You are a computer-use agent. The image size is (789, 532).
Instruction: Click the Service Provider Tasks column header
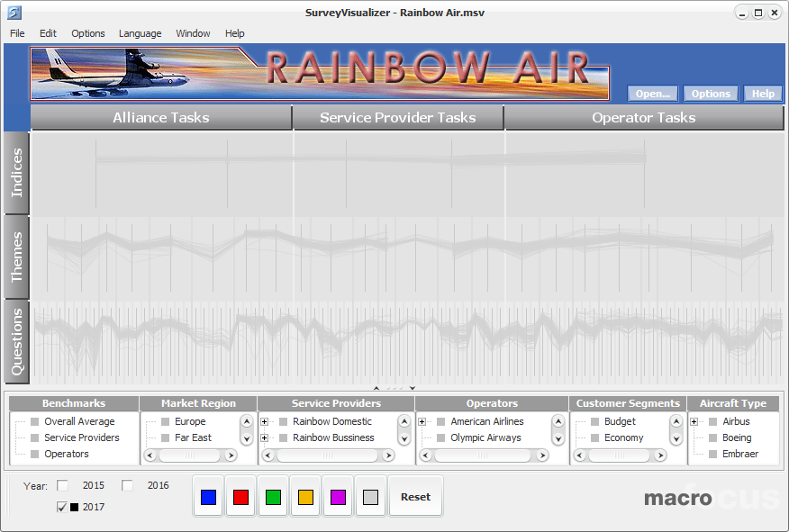397,118
